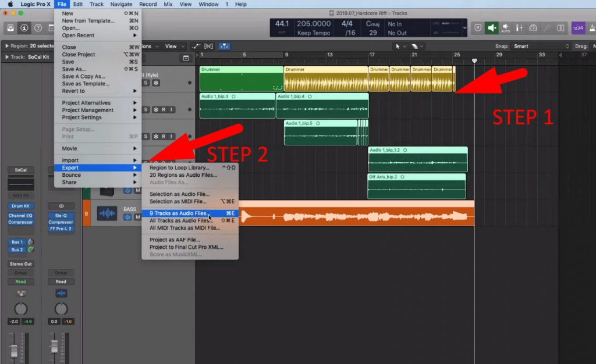Image resolution: width=596 pixels, height=364 pixels.
Task: Click the Quick Help question mark icon
Action: 38,27
